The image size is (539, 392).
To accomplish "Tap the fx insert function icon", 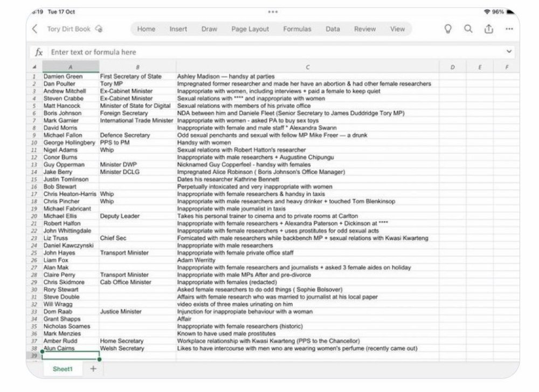I will pos(39,52).
